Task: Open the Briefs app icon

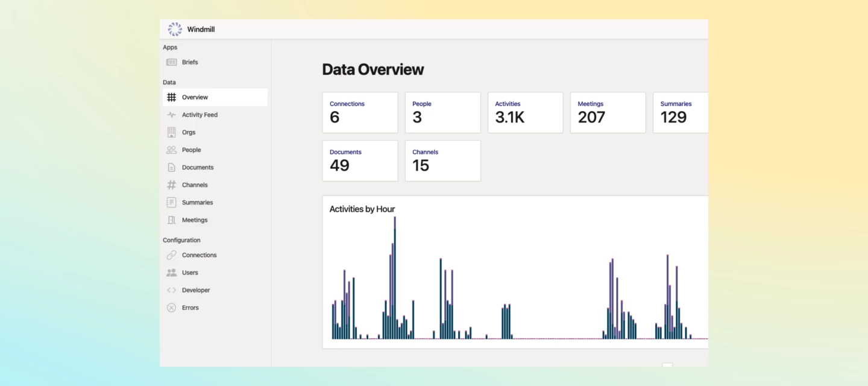Action: 172,62
